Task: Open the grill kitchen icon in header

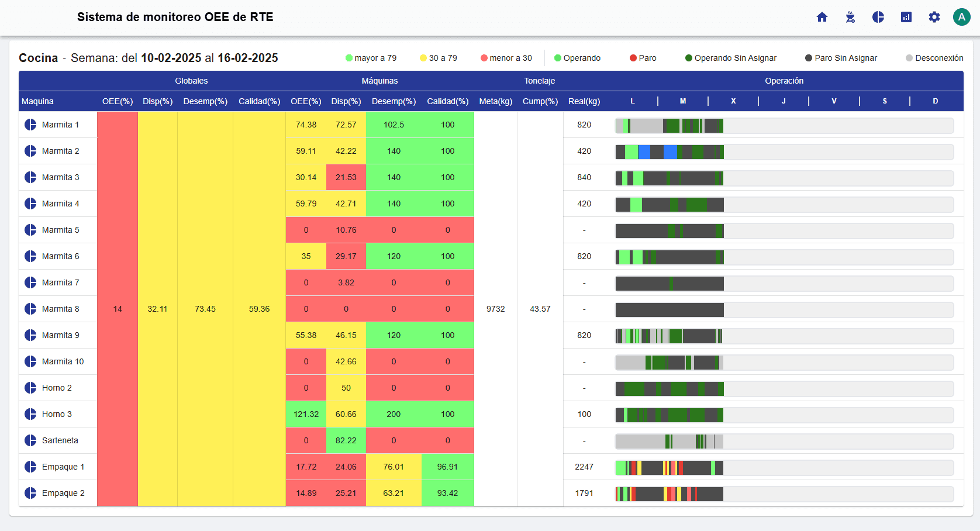Action: click(850, 17)
